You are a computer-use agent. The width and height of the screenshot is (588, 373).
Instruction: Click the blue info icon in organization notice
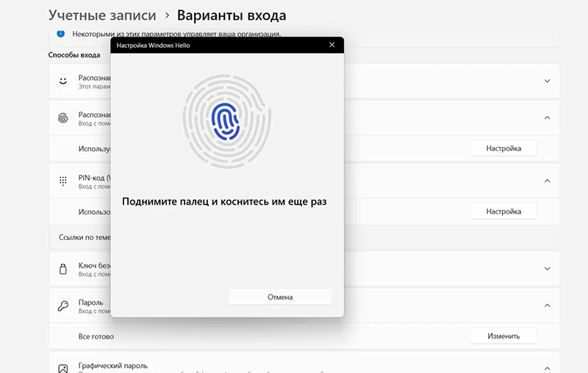click(x=61, y=34)
